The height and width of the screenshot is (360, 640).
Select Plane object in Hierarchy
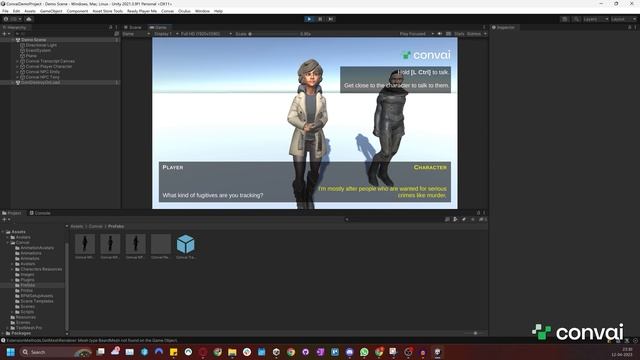pyautogui.click(x=31, y=56)
